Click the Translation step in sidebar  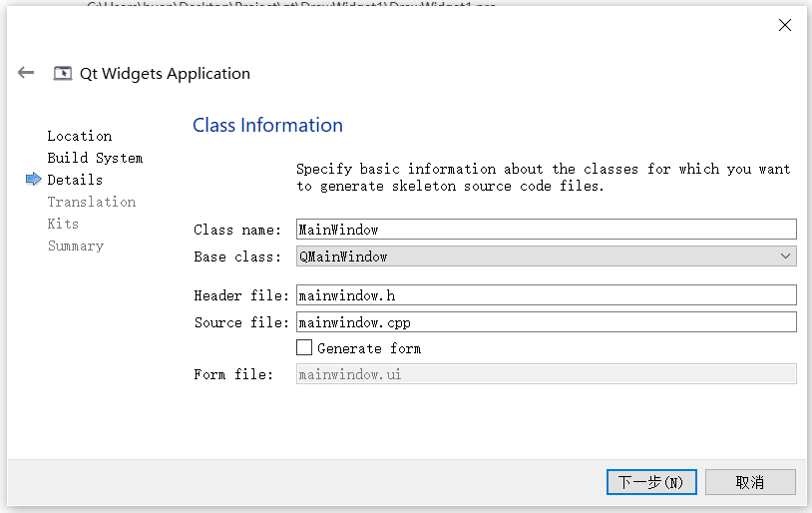click(x=92, y=202)
